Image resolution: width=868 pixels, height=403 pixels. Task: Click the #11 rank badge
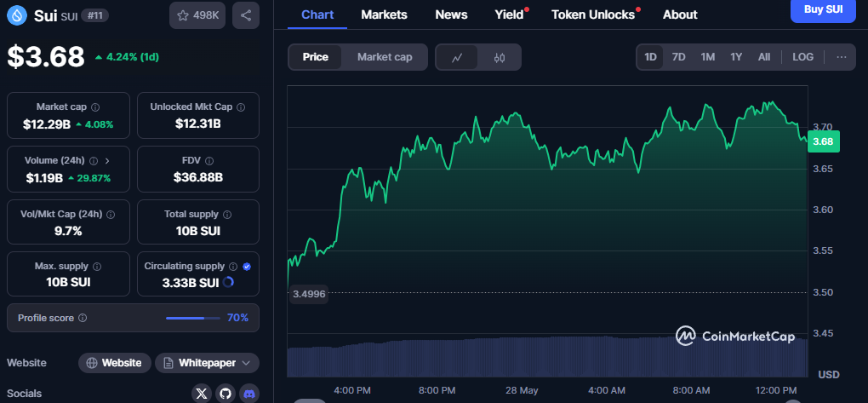coord(94,15)
